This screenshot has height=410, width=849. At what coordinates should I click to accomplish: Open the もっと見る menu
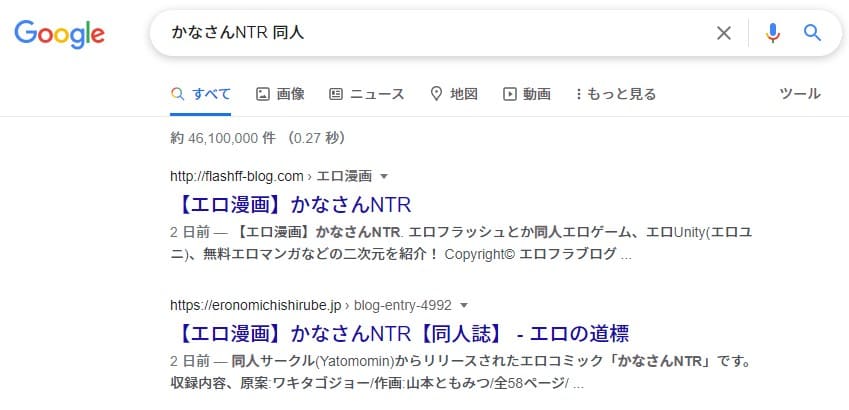pos(616,94)
